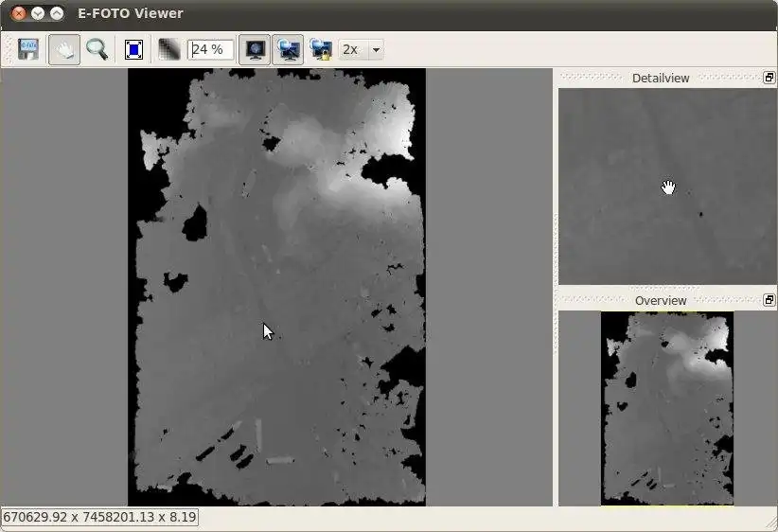Click the fit view to screen icon

(x=134, y=49)
